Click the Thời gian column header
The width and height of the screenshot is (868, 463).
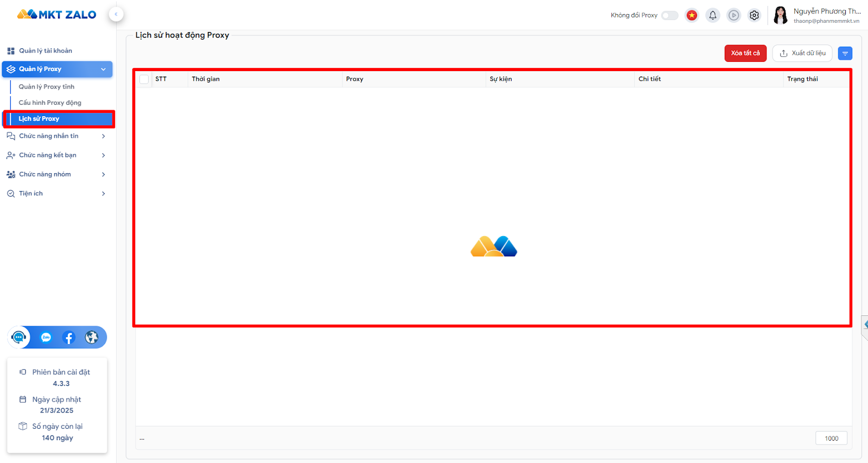click(x=206, y=79)
